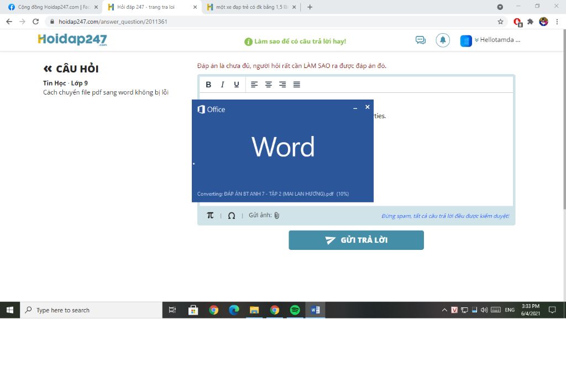Open chat messages icon in header
Image resolution: width=566 pixels, height=392 pixels.
click(421, 40)
